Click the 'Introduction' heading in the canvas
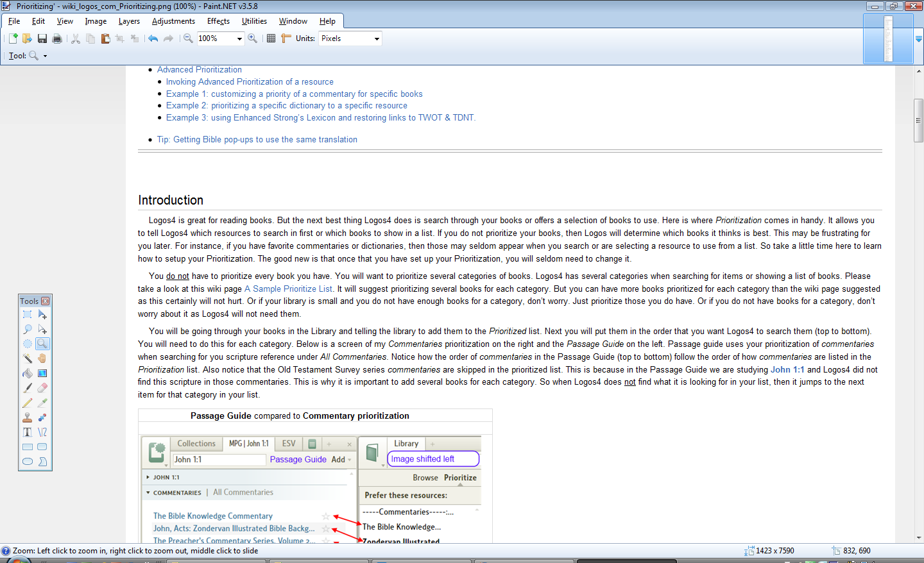This screenshot has width=924, height=563. [x=171, y=200]
